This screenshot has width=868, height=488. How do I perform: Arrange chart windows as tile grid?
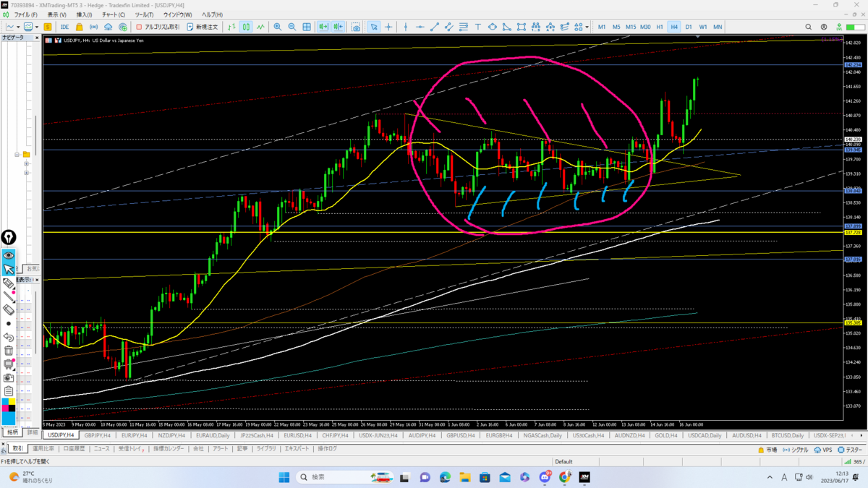coord(307,27)
